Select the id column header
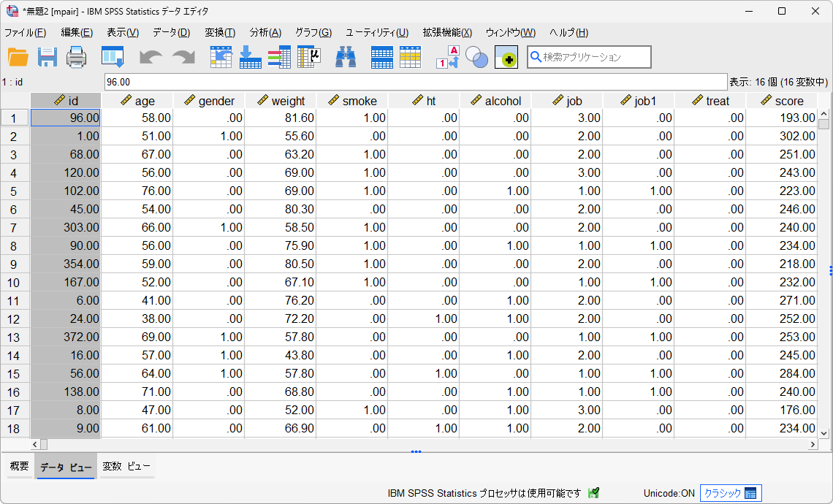 (66, 101)
